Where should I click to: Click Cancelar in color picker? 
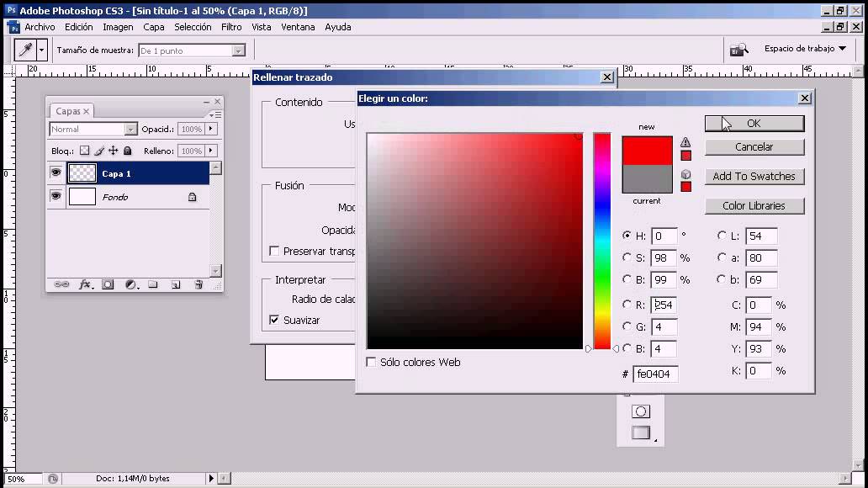[754, 146]
